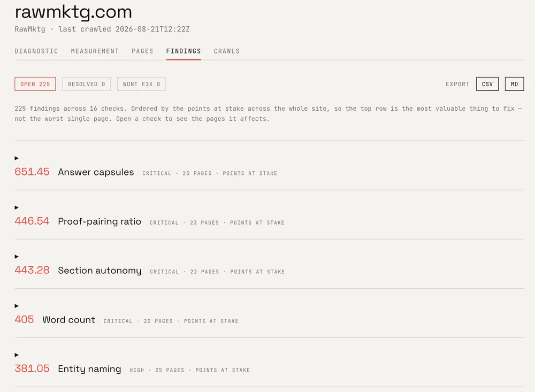
Task: Click the rawmktg.com site heading
Action: (73, 12)
